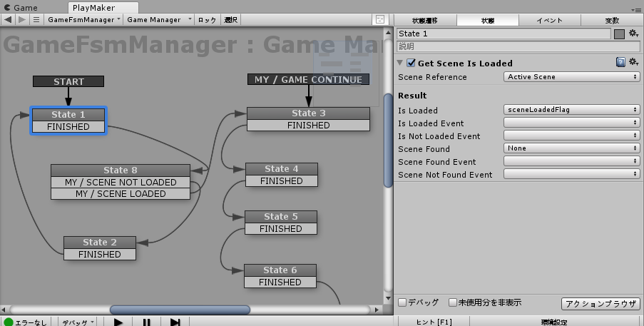Click the 環境設定 button
The height and width of the screenshot is (326, 644).
554,322
